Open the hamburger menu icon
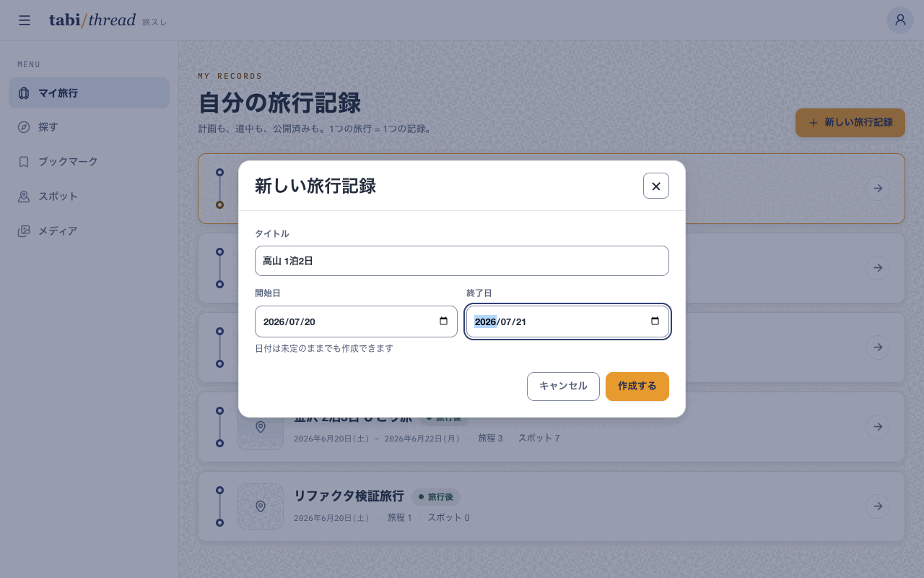924x578 pixels. [25, 20]
